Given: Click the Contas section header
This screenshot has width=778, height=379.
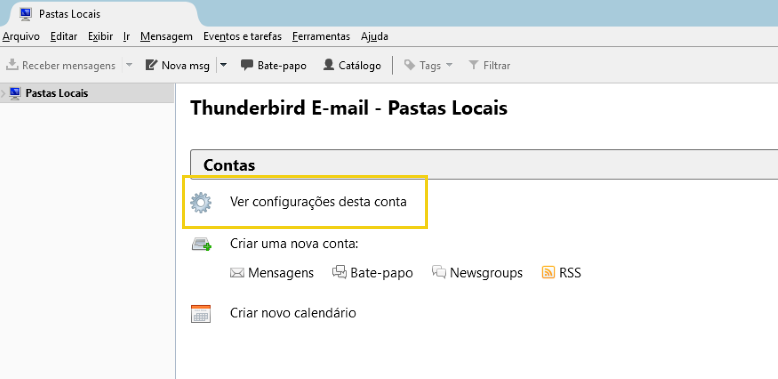Looking at the screenshot, I should click(484, 165).
